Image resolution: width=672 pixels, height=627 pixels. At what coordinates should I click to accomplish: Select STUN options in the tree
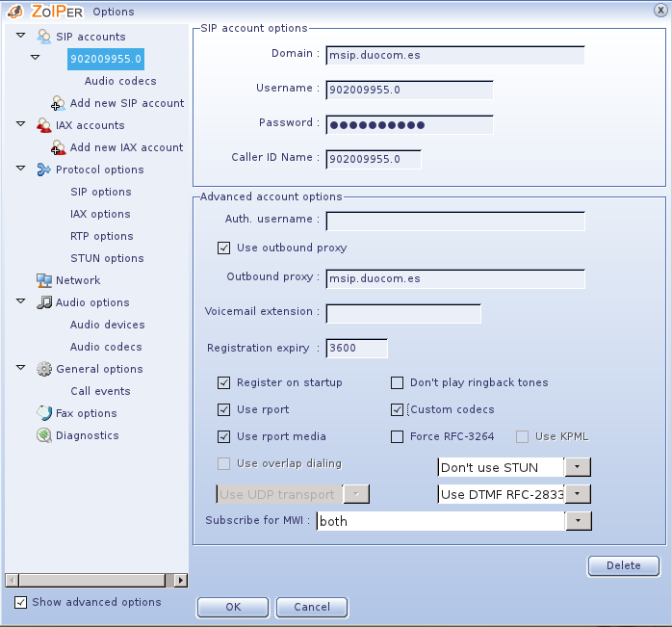coord(107,258)
